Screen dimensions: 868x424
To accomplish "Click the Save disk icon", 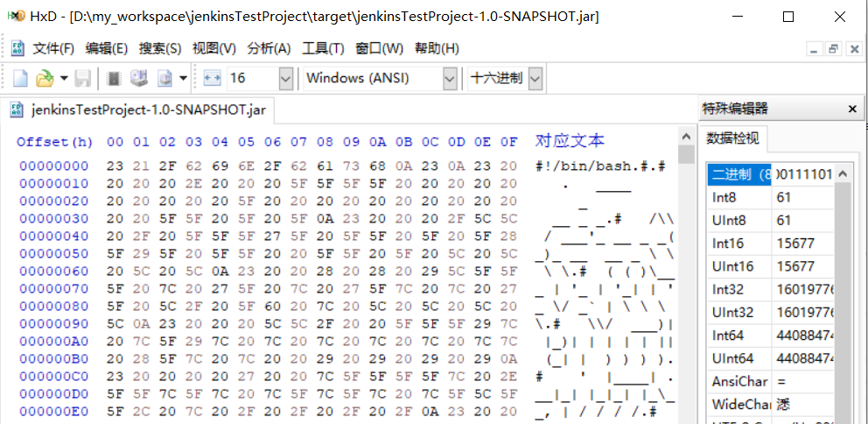I will [83, 78].
